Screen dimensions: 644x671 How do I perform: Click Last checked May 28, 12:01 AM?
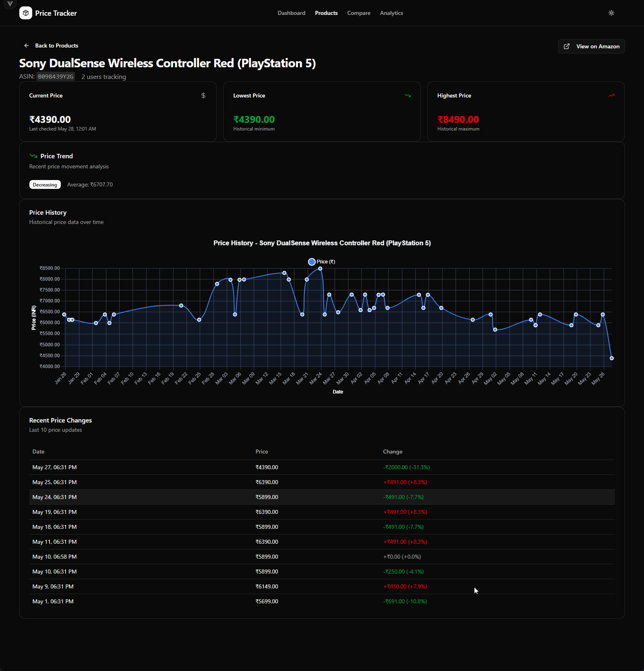coord(62,129)
